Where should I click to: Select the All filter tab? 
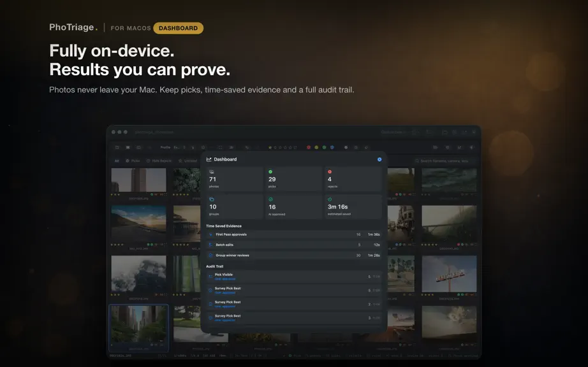point(117,161)
